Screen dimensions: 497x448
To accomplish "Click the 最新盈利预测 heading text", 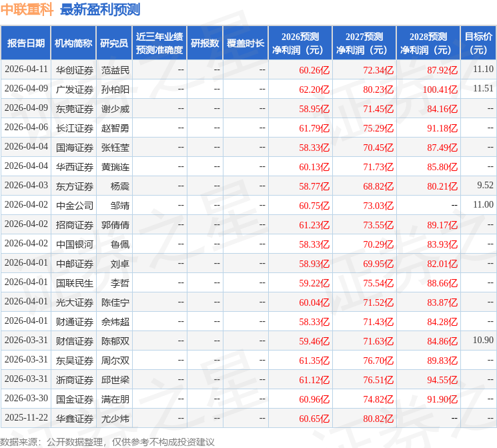I will pos(99,9).
